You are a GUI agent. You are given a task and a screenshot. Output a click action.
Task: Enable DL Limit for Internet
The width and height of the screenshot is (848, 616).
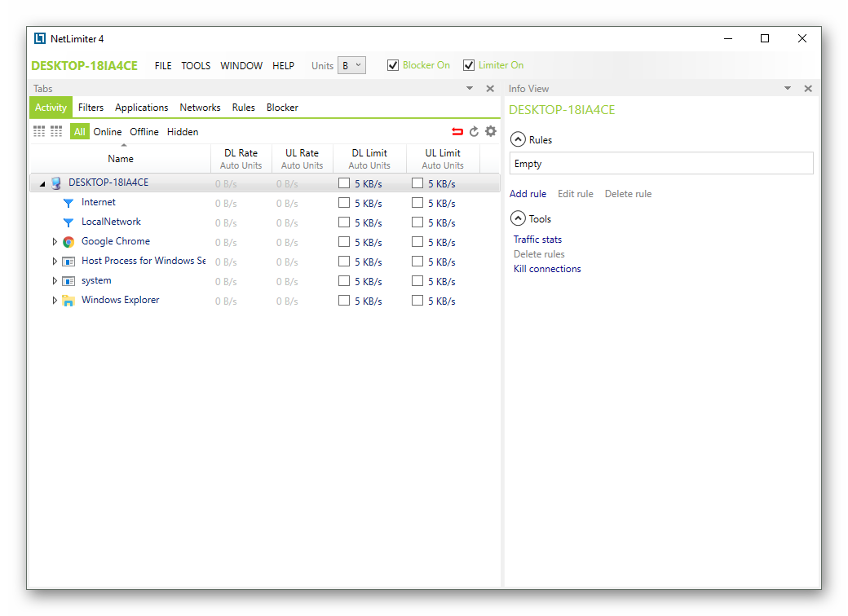344,203
